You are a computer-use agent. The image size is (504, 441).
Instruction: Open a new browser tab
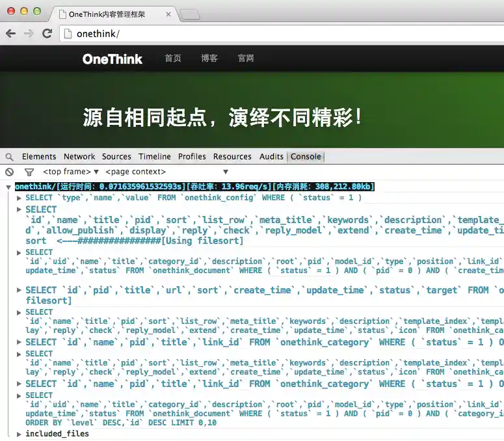tap(190, 14)
